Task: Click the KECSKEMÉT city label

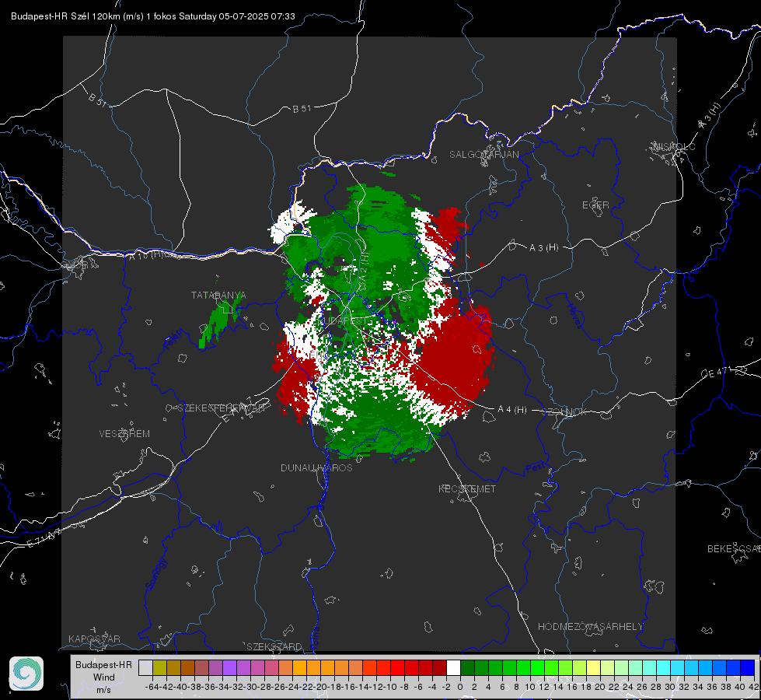Action: tap(467, 489)
